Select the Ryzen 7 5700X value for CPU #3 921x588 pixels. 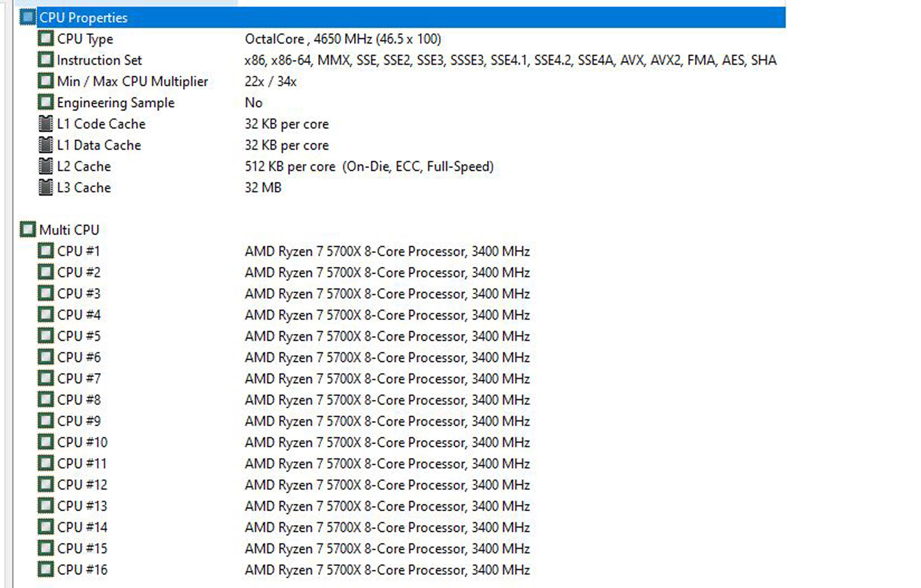(x=387, y=294)
